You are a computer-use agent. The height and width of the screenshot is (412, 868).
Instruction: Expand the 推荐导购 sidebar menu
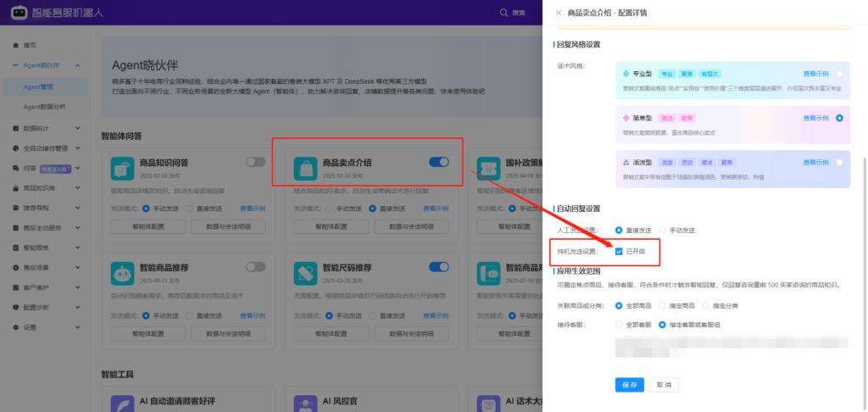tap(77, 208)
